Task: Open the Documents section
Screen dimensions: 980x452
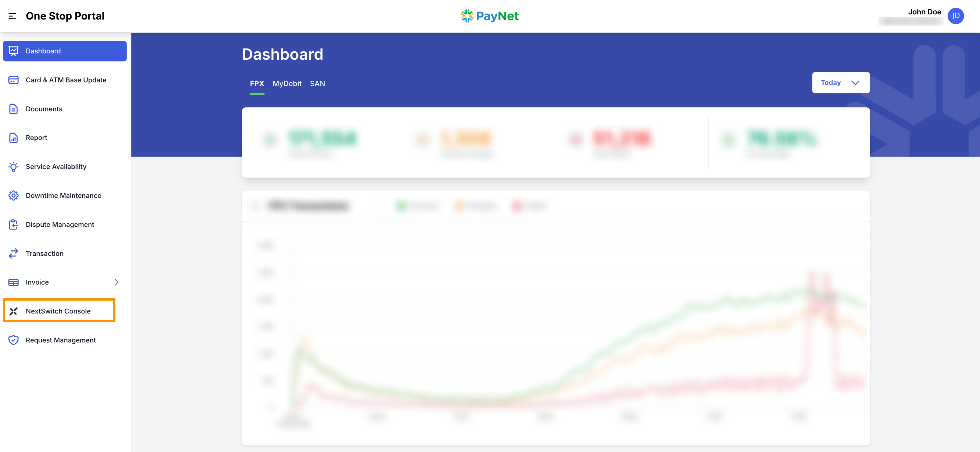Action: (x=65, y=109)
